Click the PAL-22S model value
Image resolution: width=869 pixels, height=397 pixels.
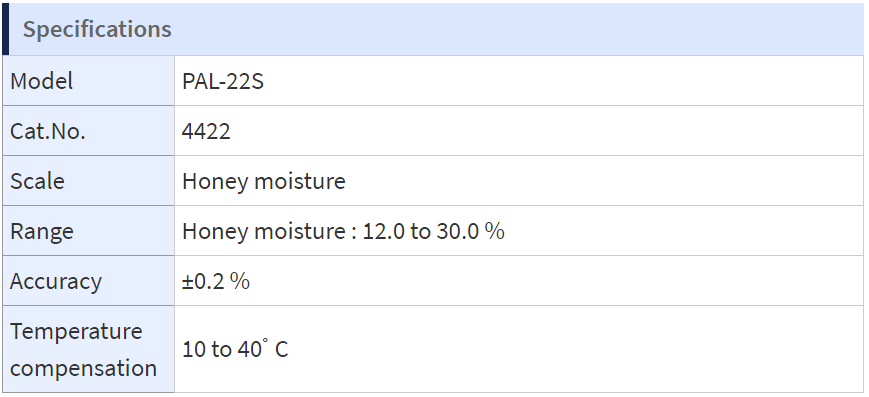click(x=223, y=81)
